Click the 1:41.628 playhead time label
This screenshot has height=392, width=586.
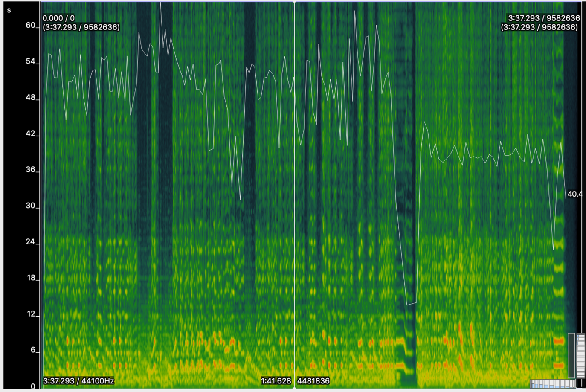[x=276, y=381]
